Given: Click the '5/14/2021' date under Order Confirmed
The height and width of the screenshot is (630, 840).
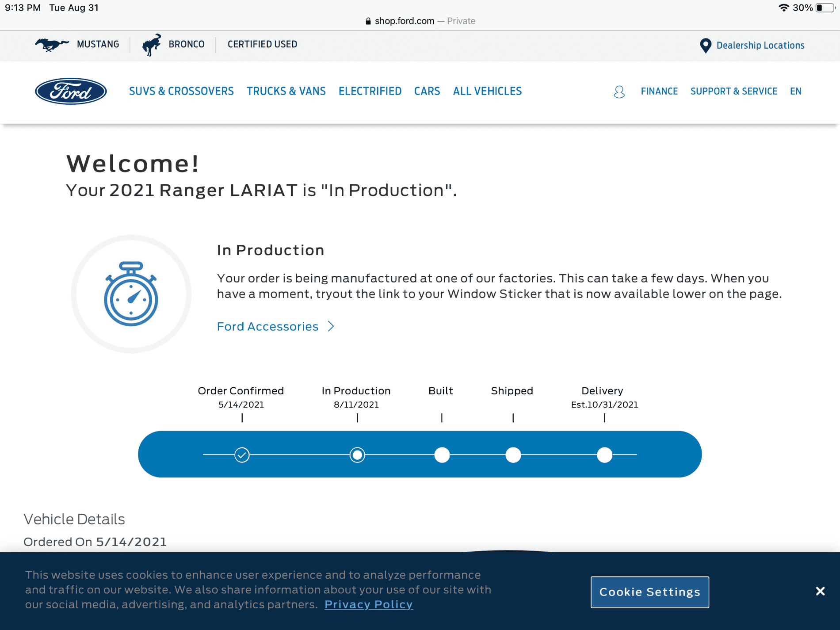Looking at the screenshot, I should [241, 405].
